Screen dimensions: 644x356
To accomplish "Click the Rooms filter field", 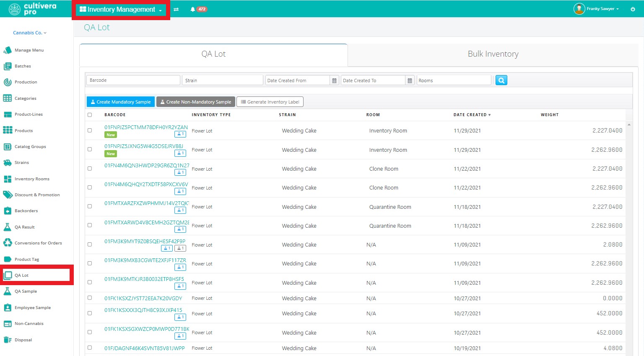I will click(x=454, y=80).
